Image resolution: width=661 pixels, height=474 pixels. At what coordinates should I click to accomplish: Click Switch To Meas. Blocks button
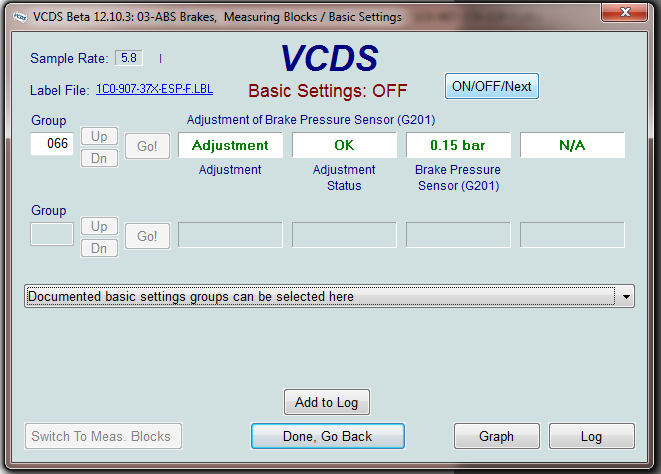[101, 436]
